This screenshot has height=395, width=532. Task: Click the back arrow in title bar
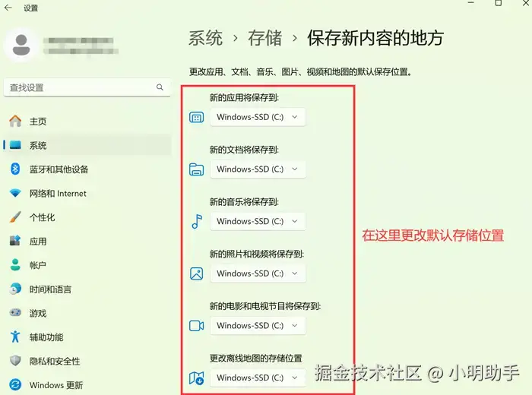pos(8,8)
